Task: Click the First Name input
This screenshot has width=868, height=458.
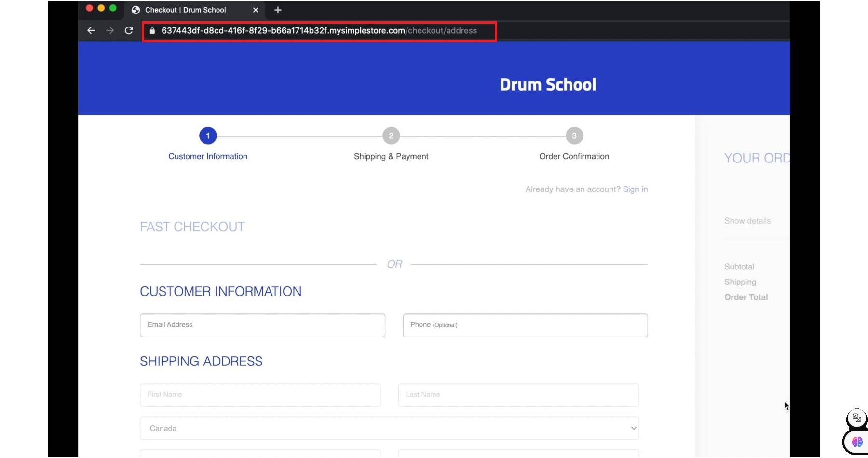Action: (x=260, y=395)
